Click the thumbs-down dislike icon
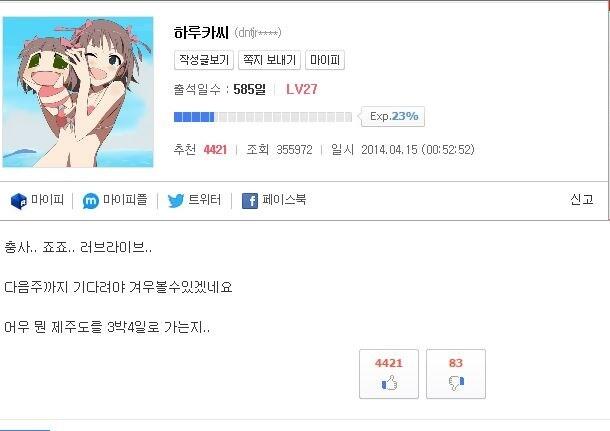This screenshot has width=610, height=431. 456,383
